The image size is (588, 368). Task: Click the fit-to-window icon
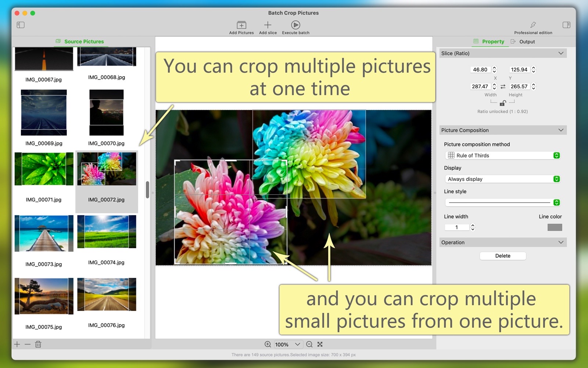pos(320,344)
